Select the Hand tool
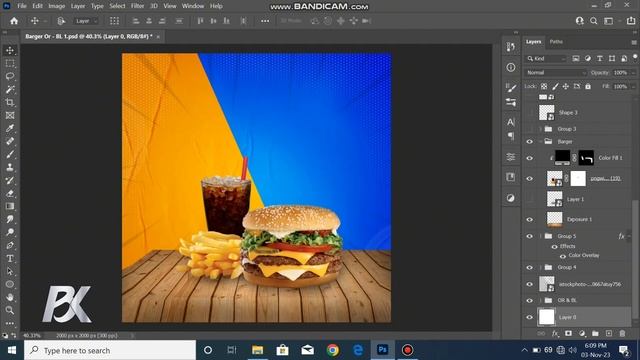The width and height of the screenshot is (640, 360). coord(10,297)
